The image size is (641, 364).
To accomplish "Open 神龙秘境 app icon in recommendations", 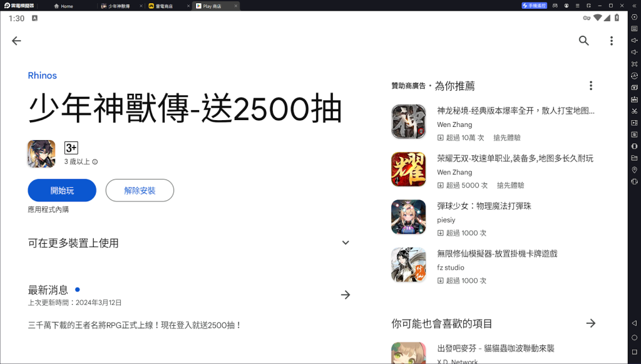I will tap(408, 122).
